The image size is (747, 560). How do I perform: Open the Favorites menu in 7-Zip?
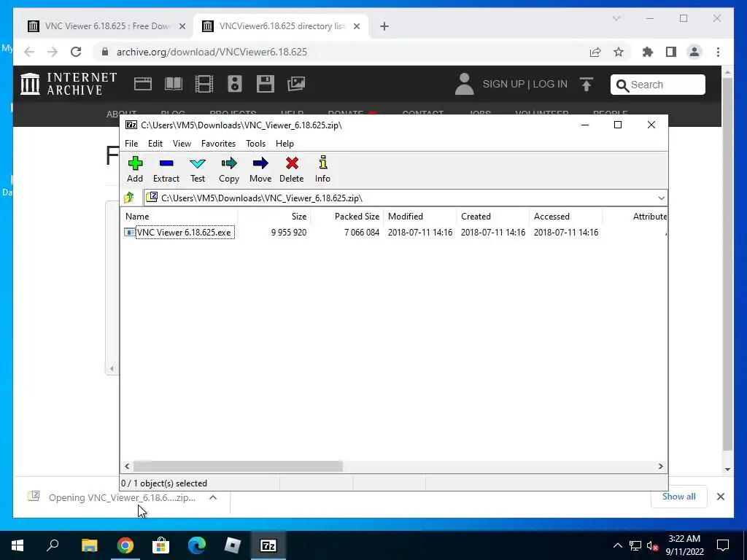(218, 144)
